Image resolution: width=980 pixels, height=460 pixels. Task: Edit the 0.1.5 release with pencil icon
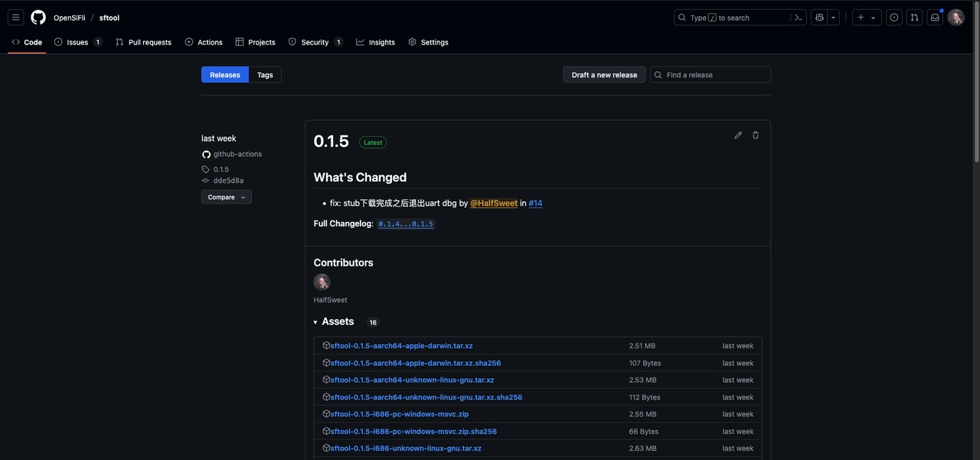click(x=738, y=135)
